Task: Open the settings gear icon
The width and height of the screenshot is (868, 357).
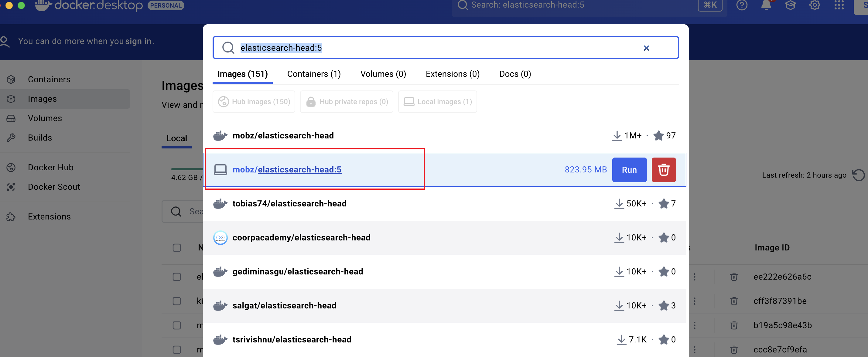Action: 815,5
